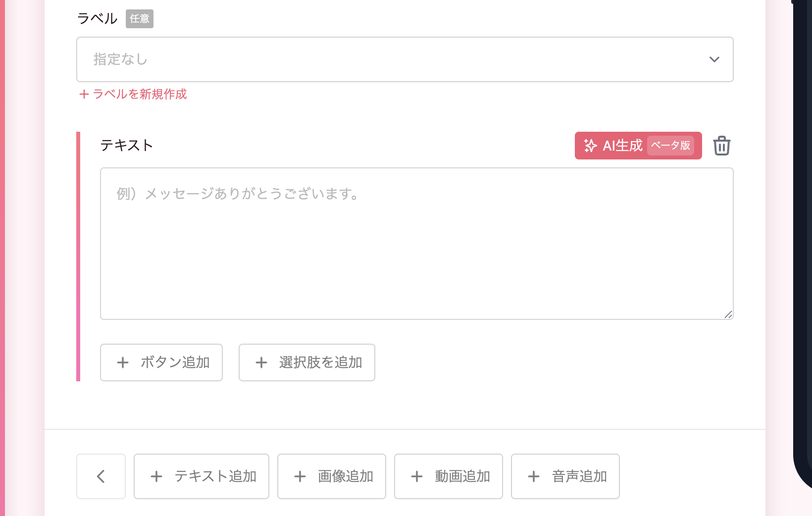Image resolution: width=812 pixels, height=516 pixels.
Task: Focus the message text area field
Action: pos(416,244)
